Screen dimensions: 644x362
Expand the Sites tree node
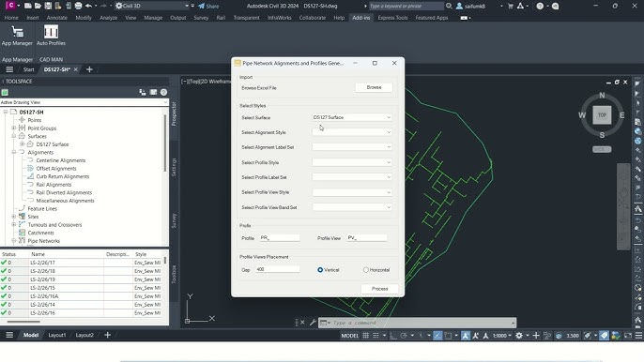13,217
